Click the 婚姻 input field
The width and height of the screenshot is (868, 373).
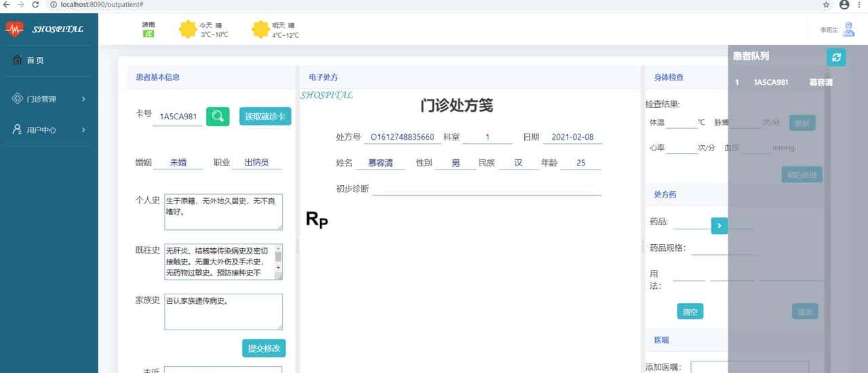click(x=178, y=163)
